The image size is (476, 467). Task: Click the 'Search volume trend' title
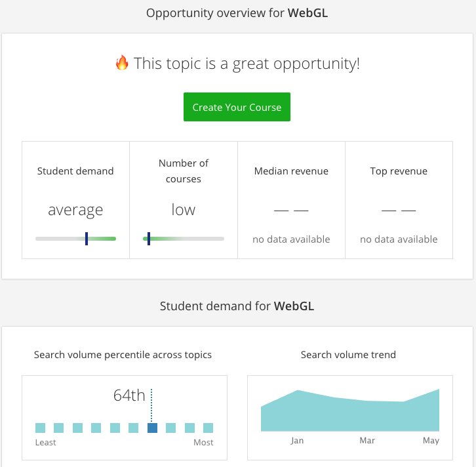[x=348, y=355]
